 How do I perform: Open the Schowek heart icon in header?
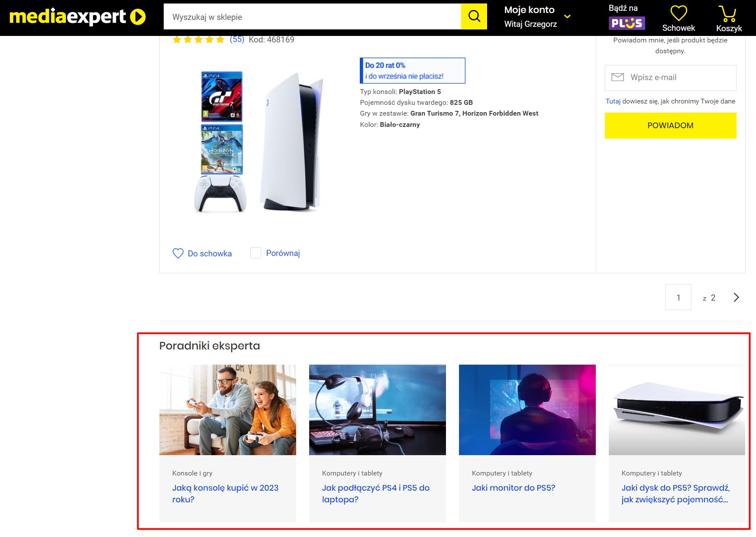678,13
